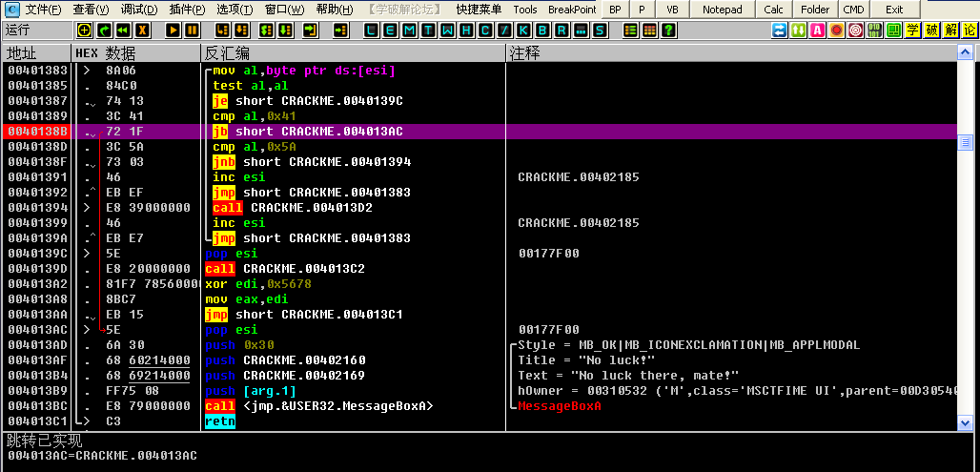Click the green curved arrow icon
This screenshot has height=472, width=980.
click(x=104, y=30)
